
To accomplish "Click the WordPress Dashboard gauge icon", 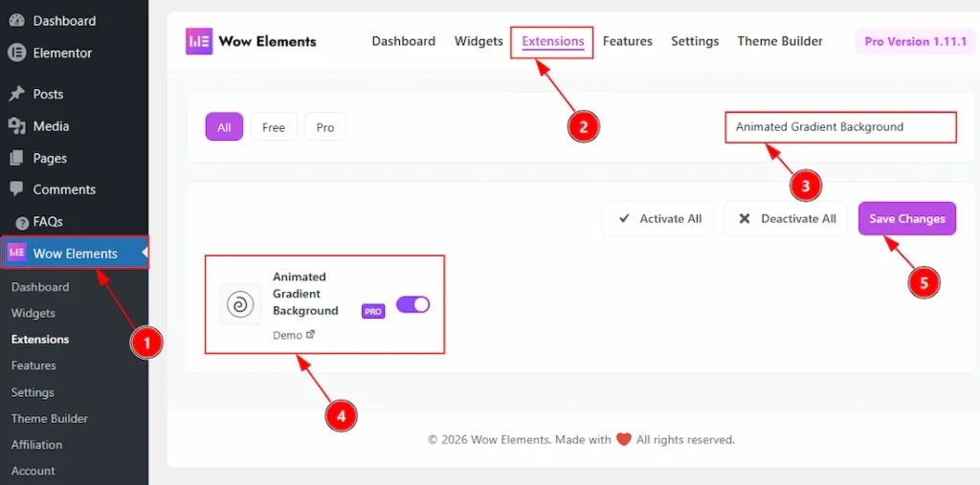I will 17,21.
